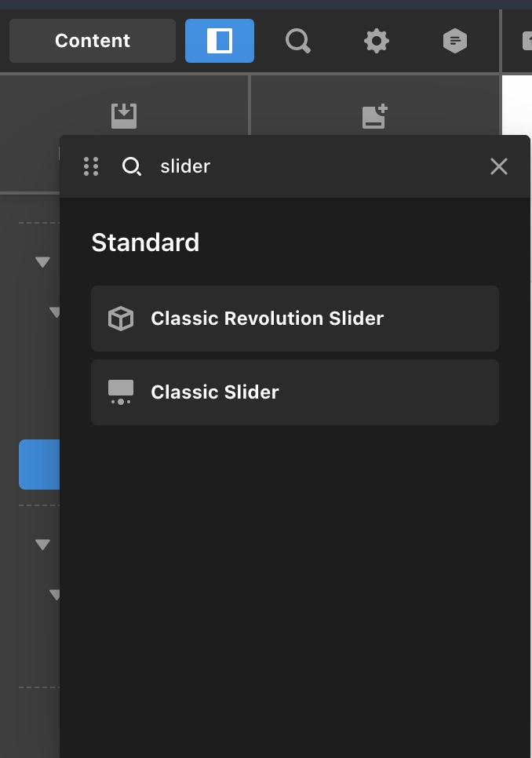Image resolution: width=532 pixels, height=758 pixels.
Task: Click the blue highlighted outline item
Action: tap(39, 465)
